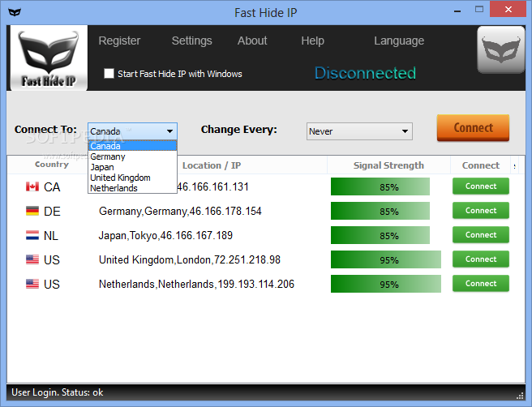Connect to the Germany 46.166.178.154 server
532x407 pixels.
click(x=481, y=211)
